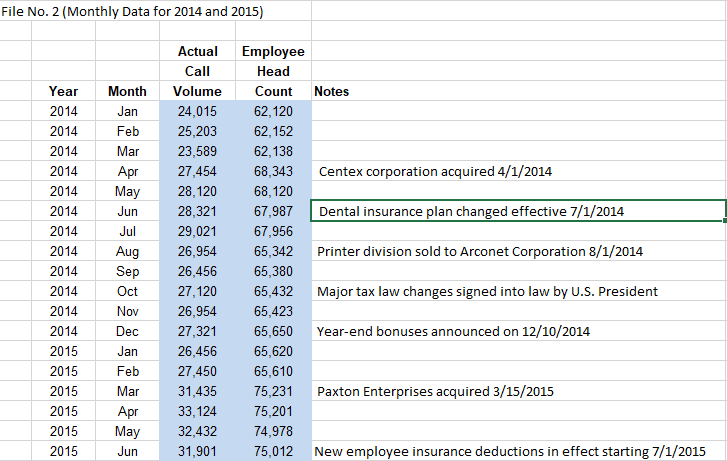Click call volume cell 27,450
Screen dimensions: 727x461
click(x=197, y=370)
